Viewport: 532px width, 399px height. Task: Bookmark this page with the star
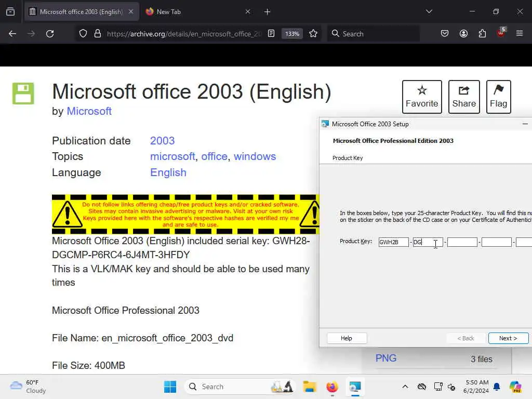pyautogui.click(x=313, y=34)
